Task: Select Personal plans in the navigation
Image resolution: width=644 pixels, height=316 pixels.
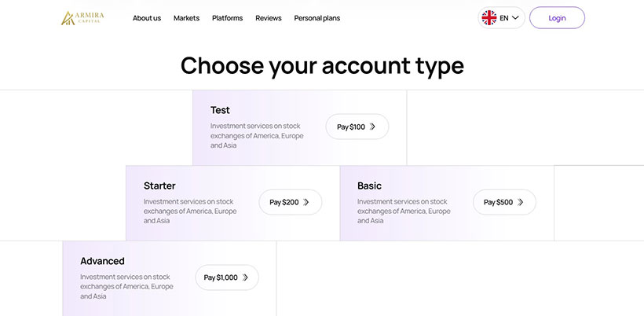Action: click(317, 18)
